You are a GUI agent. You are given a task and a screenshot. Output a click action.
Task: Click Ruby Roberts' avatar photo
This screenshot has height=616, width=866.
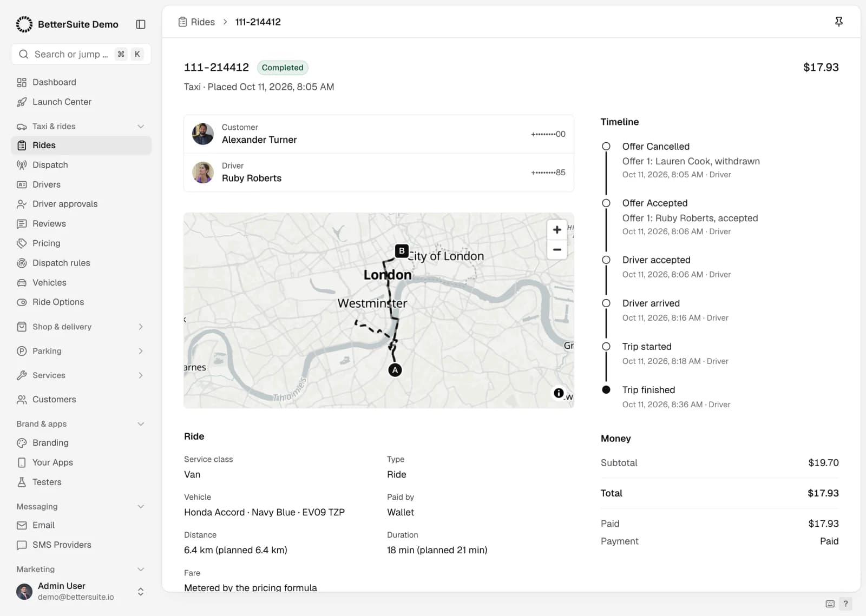tap(203, 173)
